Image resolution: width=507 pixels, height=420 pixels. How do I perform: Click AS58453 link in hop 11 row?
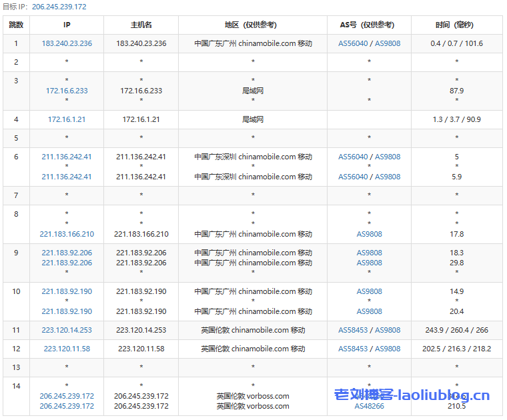tap(353, 330)
